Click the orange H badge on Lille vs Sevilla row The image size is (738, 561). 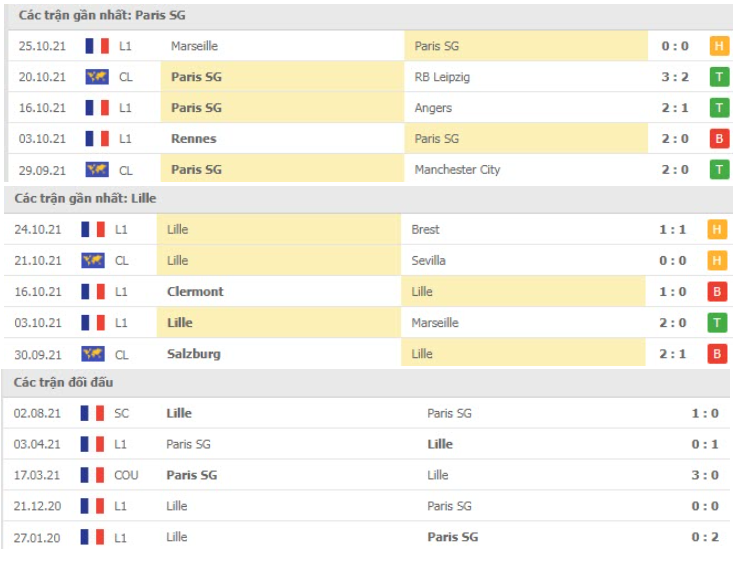716,261
